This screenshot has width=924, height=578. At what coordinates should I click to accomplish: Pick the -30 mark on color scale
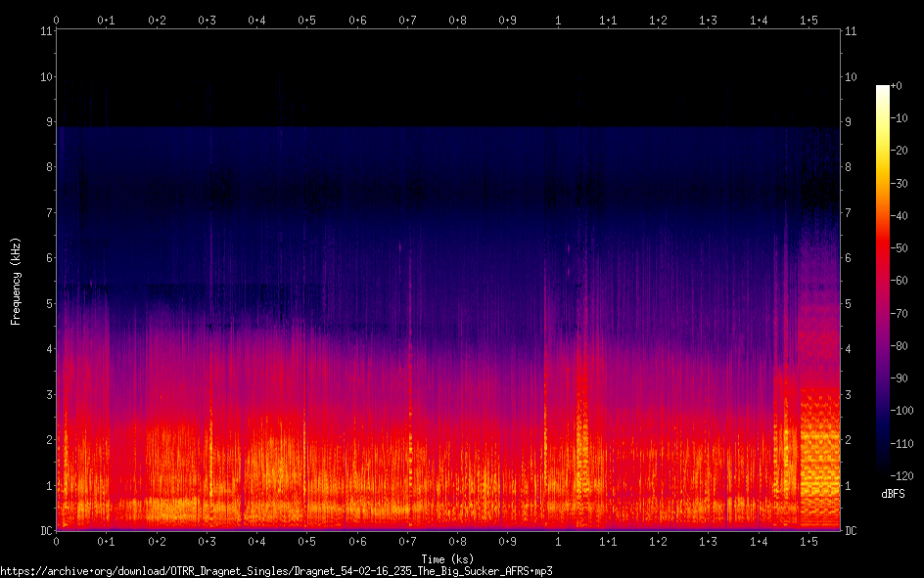pos(900,183)
